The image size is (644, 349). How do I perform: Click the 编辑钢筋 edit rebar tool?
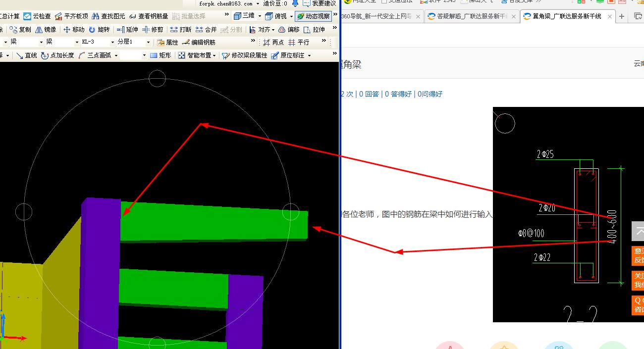tap(199, 43)
